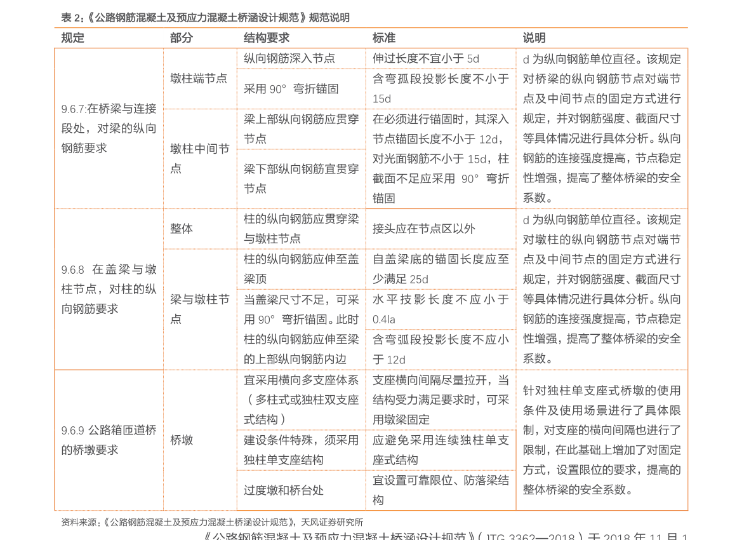The height and width of the screenshot is (540, 756).
Task: Select the 整体 cell in the 部分 column
Action: 182,229
